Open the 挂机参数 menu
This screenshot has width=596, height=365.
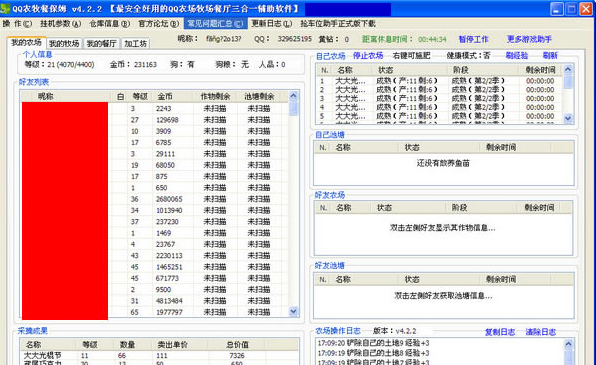[x=60, y=24]
